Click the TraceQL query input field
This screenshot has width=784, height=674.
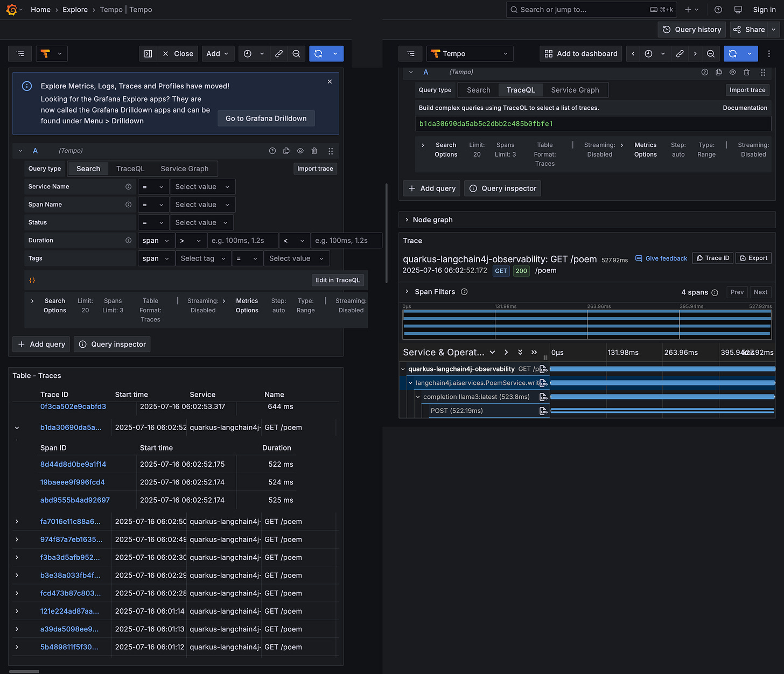(x=592, y=124)
